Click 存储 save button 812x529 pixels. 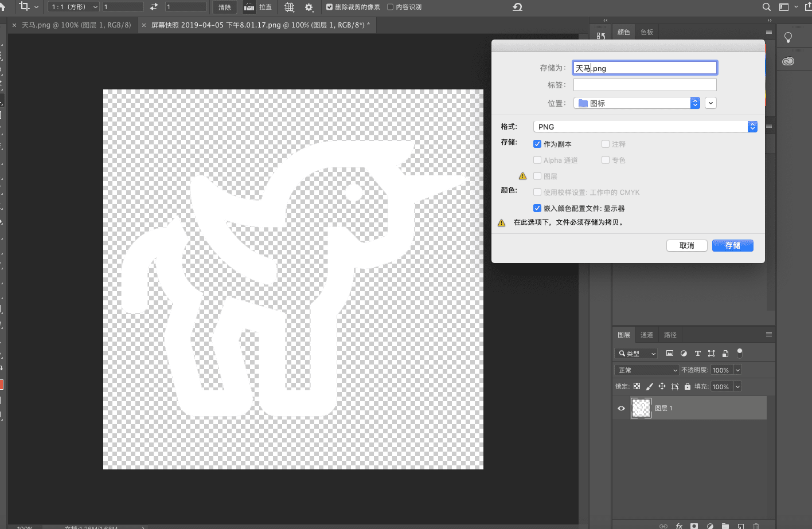pos(733,245)
